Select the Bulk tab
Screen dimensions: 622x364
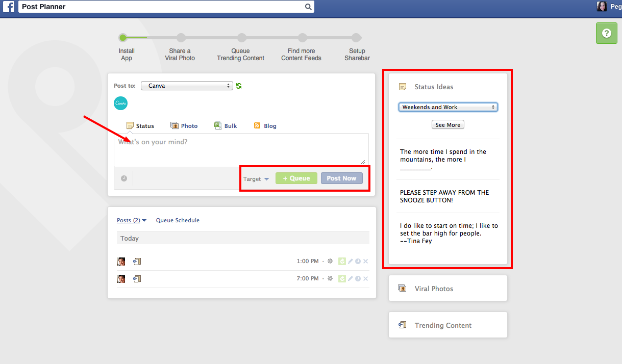tap(225, 126)
